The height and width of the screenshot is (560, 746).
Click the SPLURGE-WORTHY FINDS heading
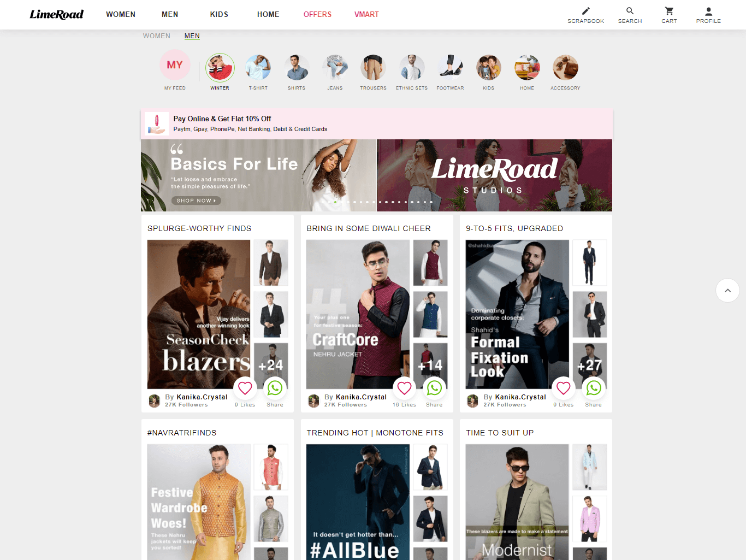199,228
